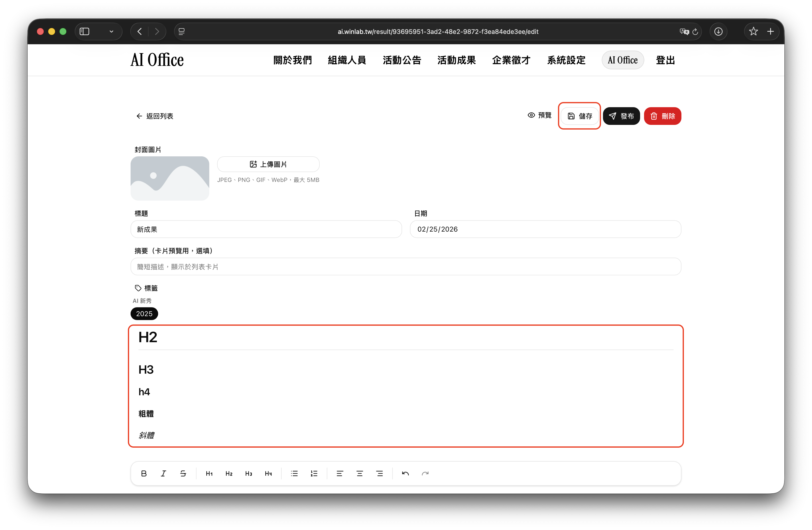This screenshot has width=812, height=530.
Task: Align text to the right
Action: coord(379,473)
